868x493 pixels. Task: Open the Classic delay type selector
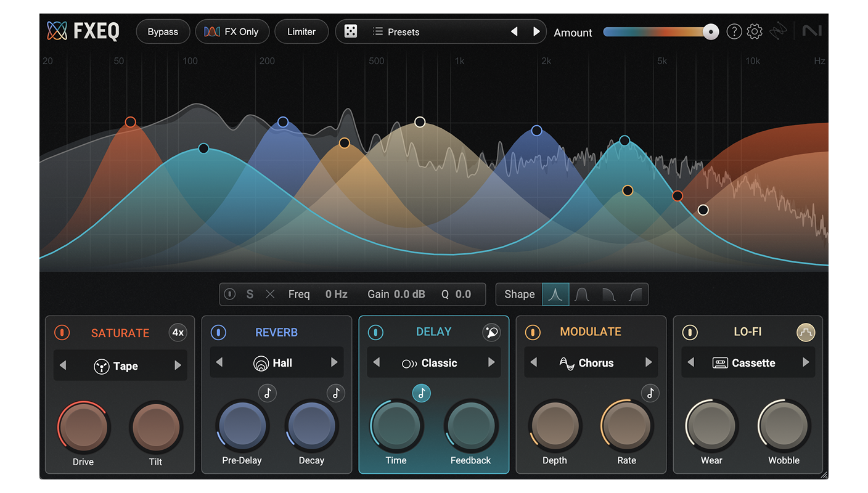click(434, 363)
